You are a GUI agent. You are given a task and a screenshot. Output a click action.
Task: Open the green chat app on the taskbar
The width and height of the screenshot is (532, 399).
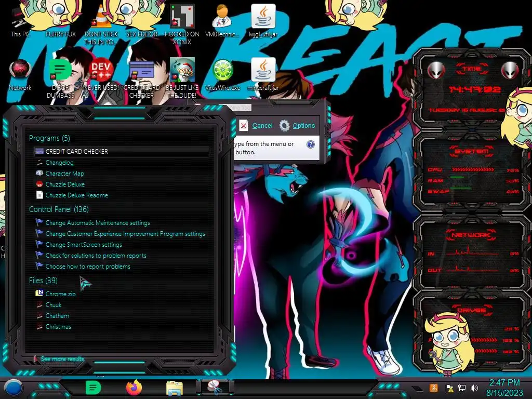[94, 388]
